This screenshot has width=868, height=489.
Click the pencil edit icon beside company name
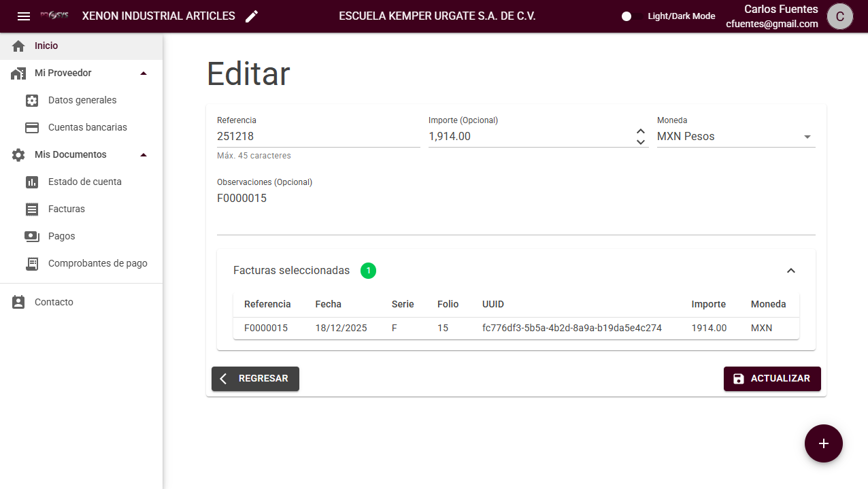[252, 16]
